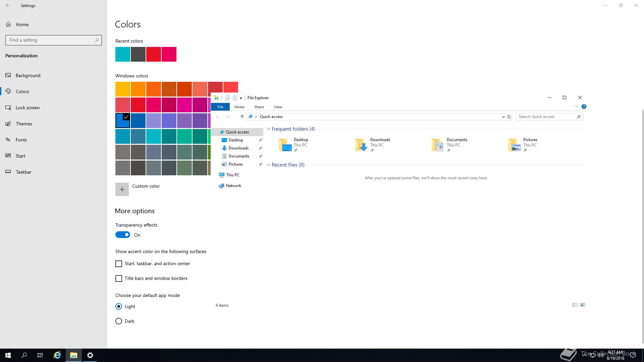Collapse the Frequent folders section
The height and width of the screenshot is (362, 644).
coord(268,129)
